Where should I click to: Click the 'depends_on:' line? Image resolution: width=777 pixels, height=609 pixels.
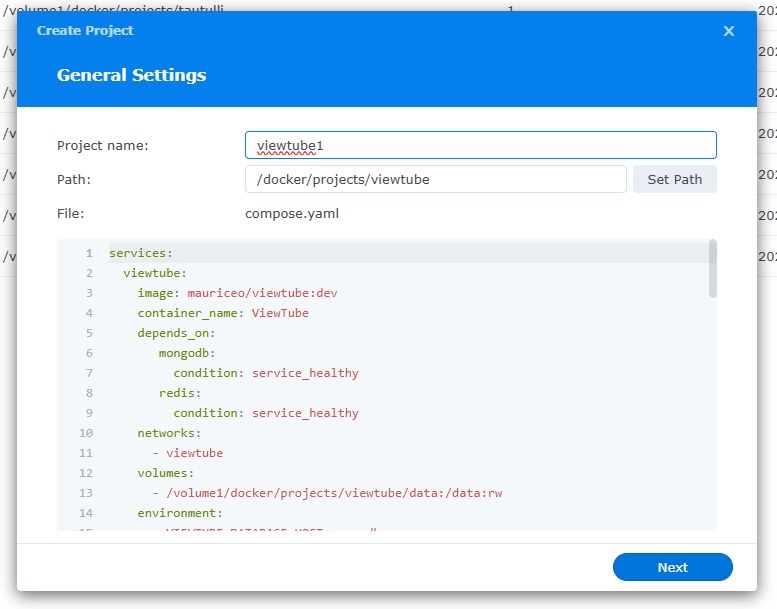(176, 333)
